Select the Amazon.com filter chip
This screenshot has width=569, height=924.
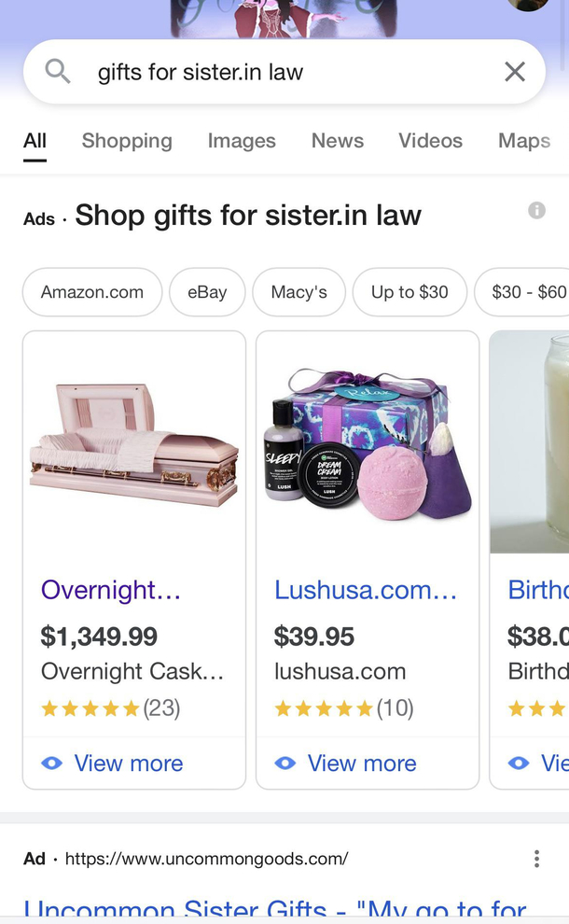tap(91, 292)
